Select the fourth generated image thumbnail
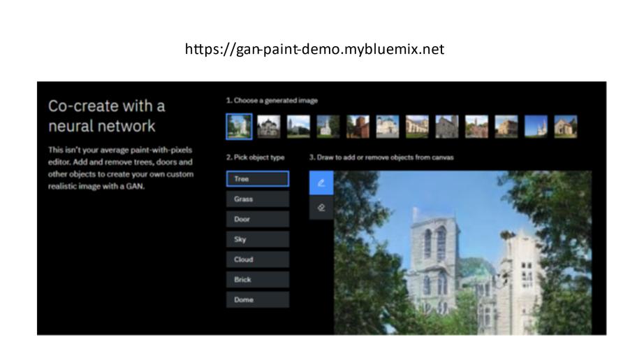 tap(328, 127)
